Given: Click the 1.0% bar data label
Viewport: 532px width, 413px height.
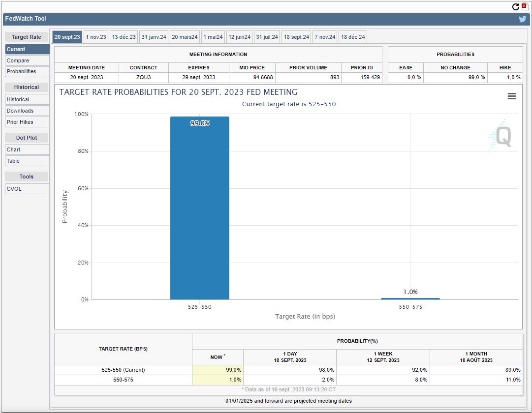Looking at the screenshot, I should pyautogui.click(x=410, y=292).
